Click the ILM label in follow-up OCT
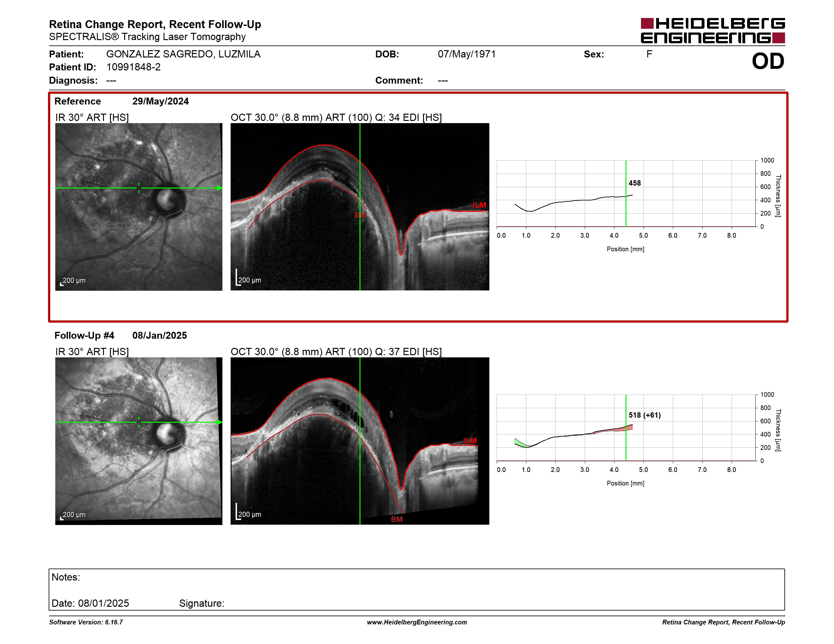The image size is (834, 644). [470, 441]
